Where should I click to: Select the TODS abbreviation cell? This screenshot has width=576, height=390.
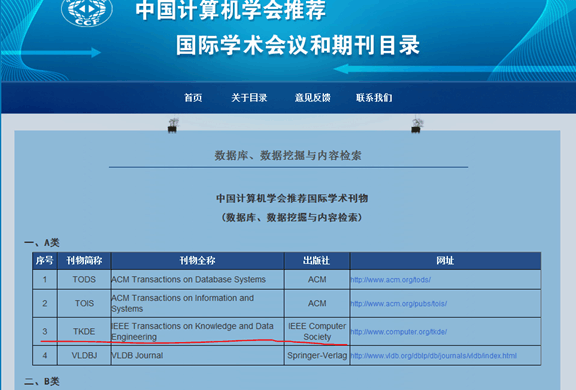(x=84, y=279)
